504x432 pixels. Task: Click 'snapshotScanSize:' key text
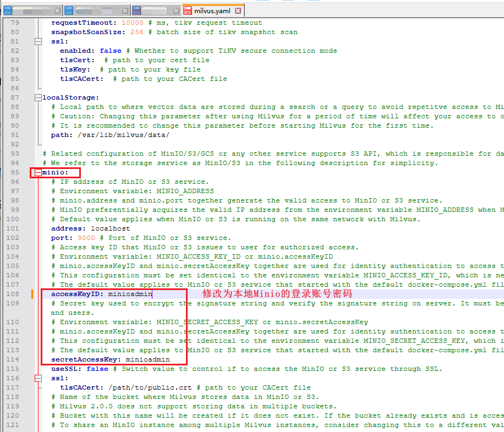[89, 32]
